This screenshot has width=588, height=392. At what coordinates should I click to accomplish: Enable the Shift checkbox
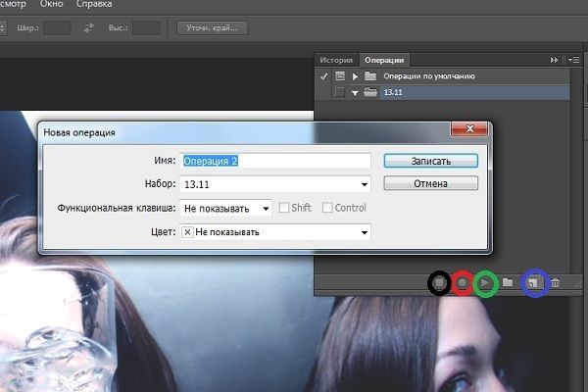point(284,208)
